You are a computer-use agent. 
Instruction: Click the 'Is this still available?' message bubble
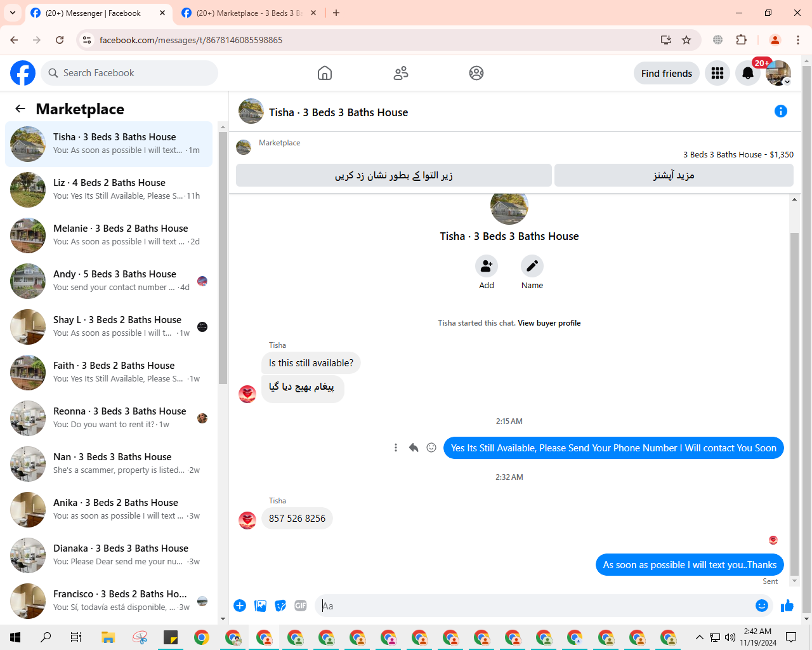pos(311,363)
